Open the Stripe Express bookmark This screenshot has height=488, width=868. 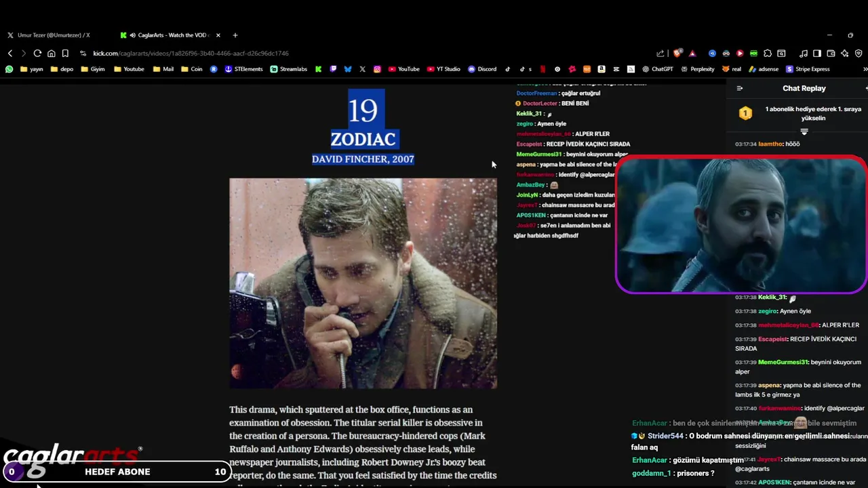pyautogui.click(x=808, y=69)
